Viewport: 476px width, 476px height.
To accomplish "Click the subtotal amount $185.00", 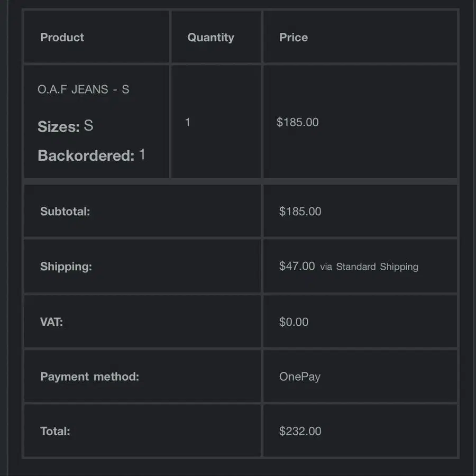I will (300, 211).
